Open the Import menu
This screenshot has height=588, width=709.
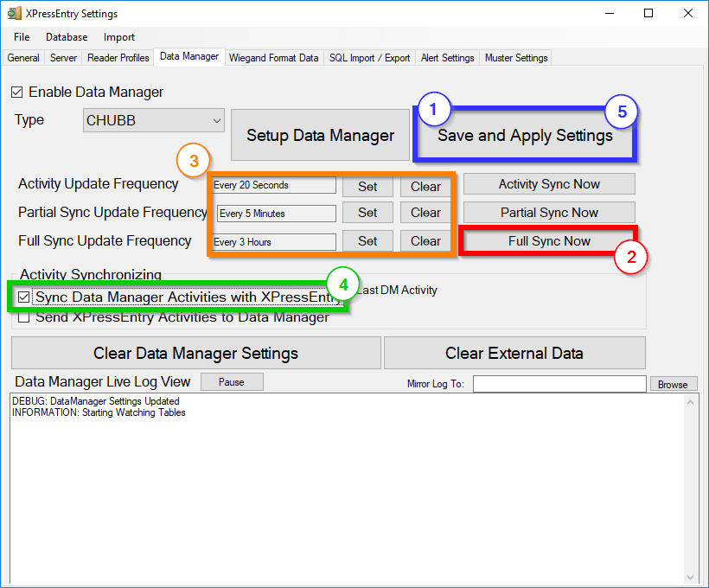(119, 37)
